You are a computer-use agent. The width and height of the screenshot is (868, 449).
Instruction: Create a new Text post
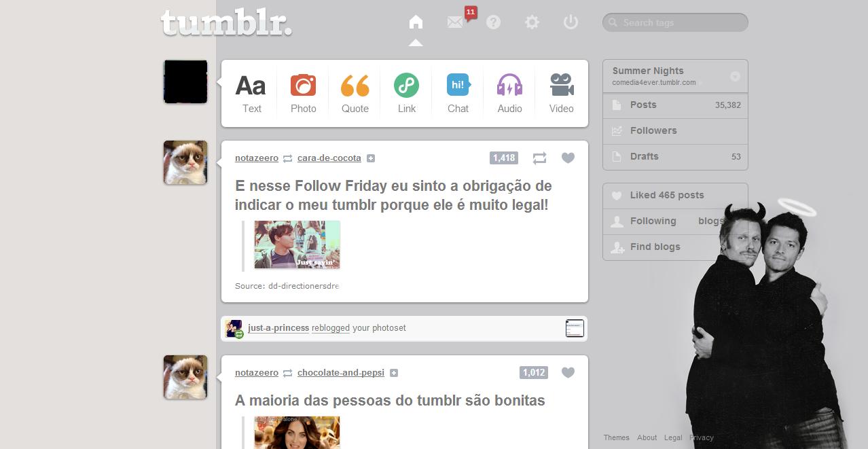pyautogui.click(x=251, y=94)
